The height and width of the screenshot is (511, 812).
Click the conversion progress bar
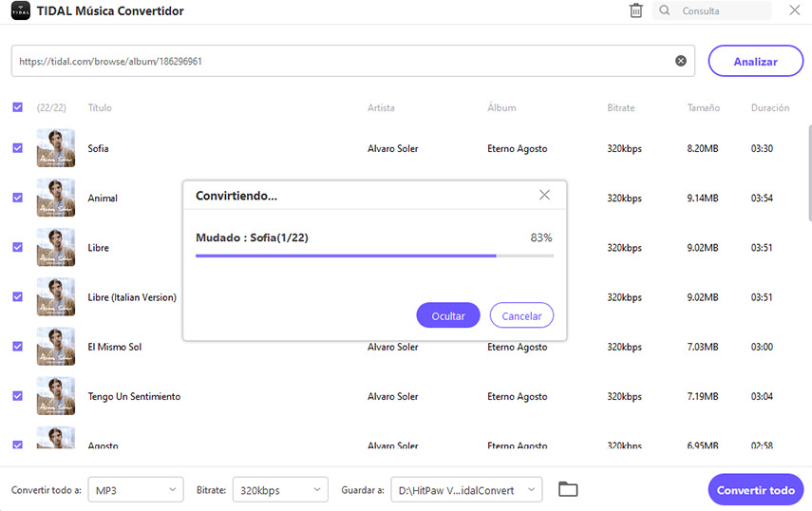(374, 255)
